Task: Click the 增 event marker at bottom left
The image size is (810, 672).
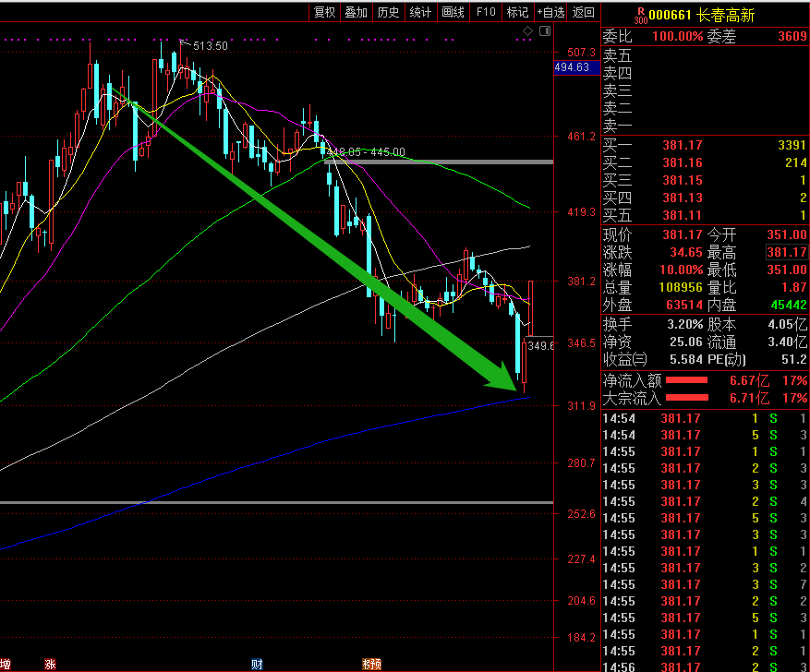Action: point(6,664)
